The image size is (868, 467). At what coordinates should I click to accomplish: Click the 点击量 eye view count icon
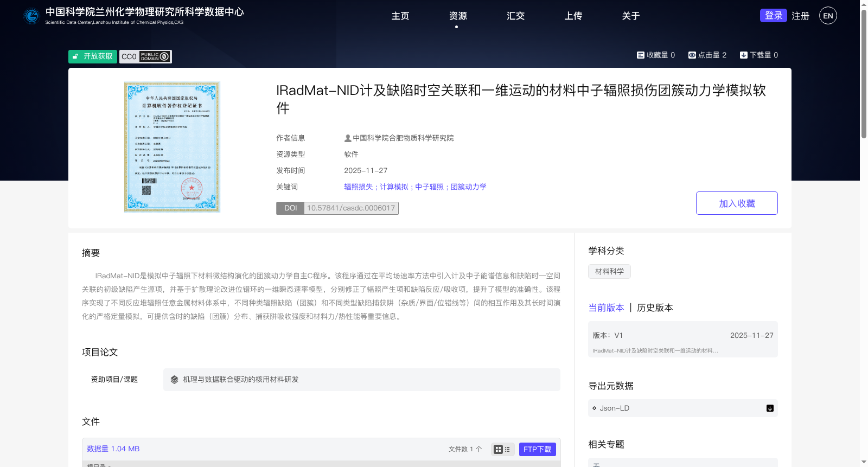[692, 55]
